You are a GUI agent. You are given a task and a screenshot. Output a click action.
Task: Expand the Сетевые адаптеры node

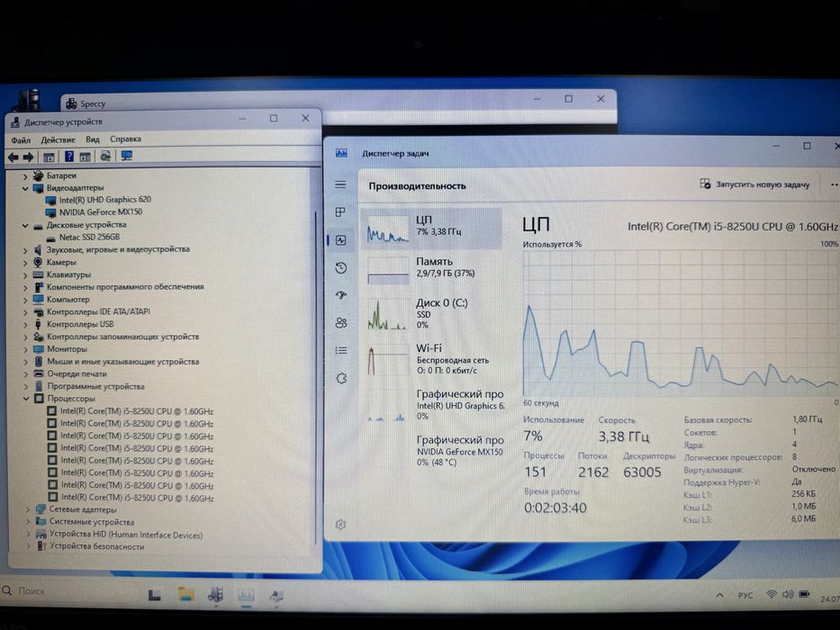pos(27,509)
